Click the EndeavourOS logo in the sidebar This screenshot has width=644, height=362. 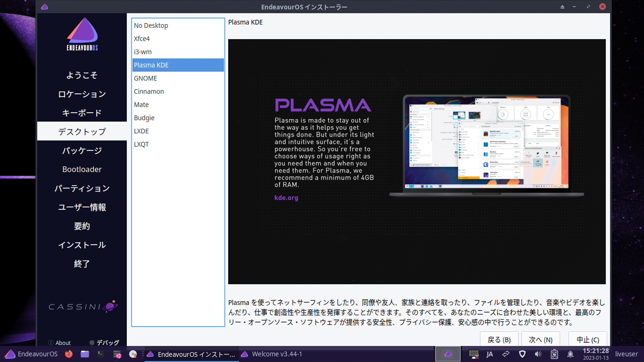pos(82,34)
